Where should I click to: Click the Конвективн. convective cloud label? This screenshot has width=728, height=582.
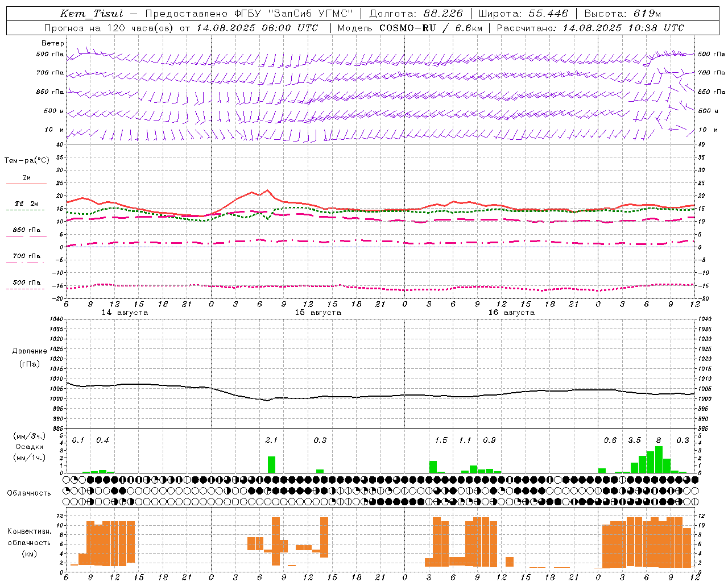[x=29, y=531]
